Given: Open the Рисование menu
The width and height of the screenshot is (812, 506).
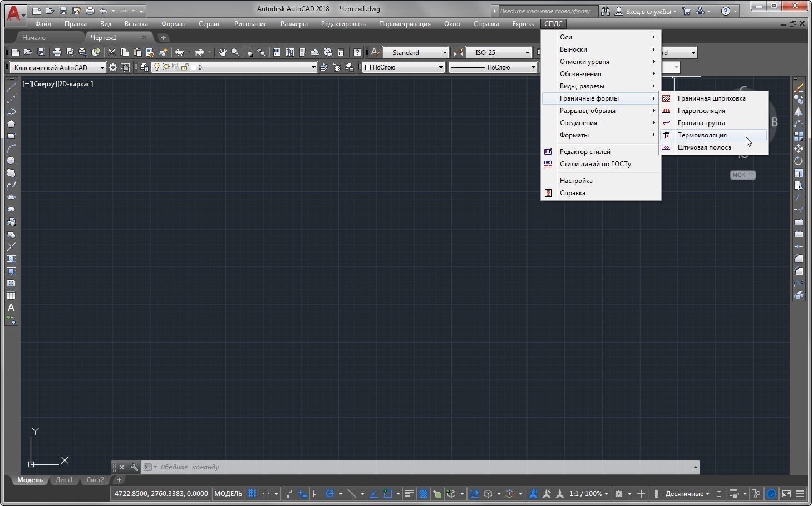Looking at the screenshot, I should pos(250,24).
